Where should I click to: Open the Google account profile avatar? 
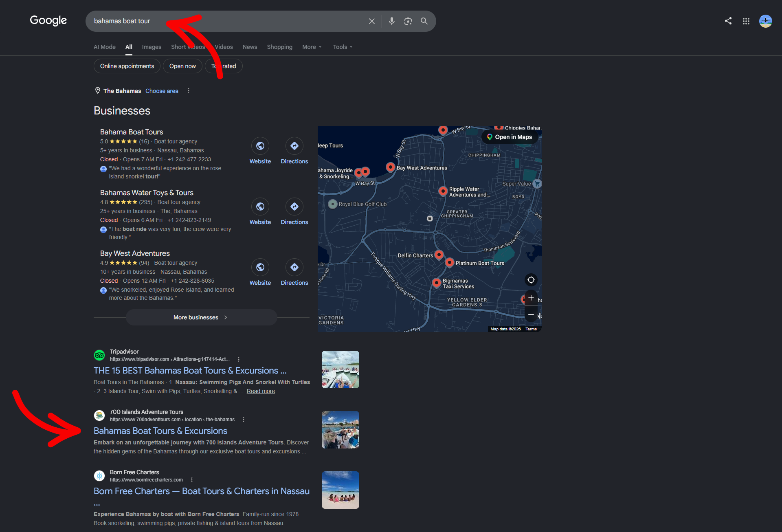[765, 21]
